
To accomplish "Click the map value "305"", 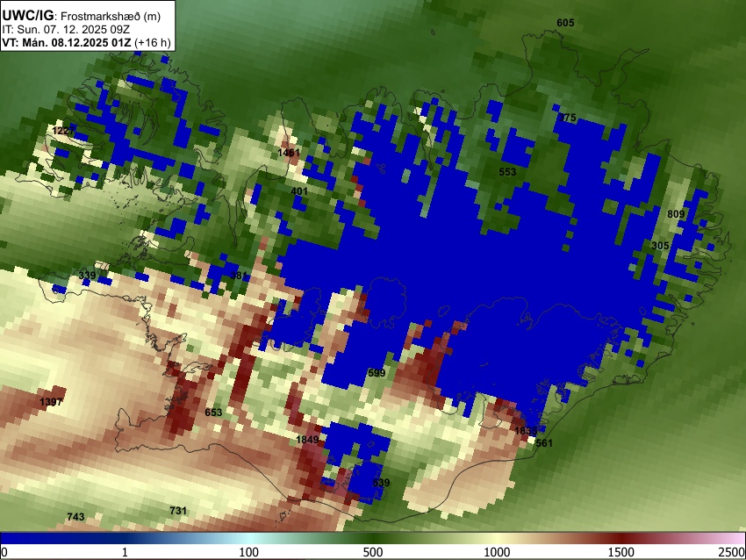I will 660,246.
